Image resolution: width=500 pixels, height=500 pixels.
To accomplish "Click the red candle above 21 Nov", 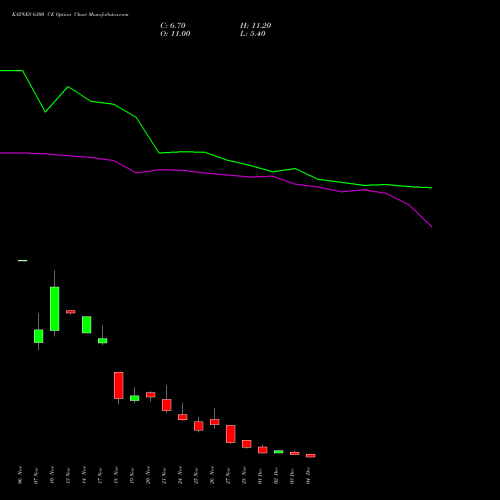I will pos(167,405).
